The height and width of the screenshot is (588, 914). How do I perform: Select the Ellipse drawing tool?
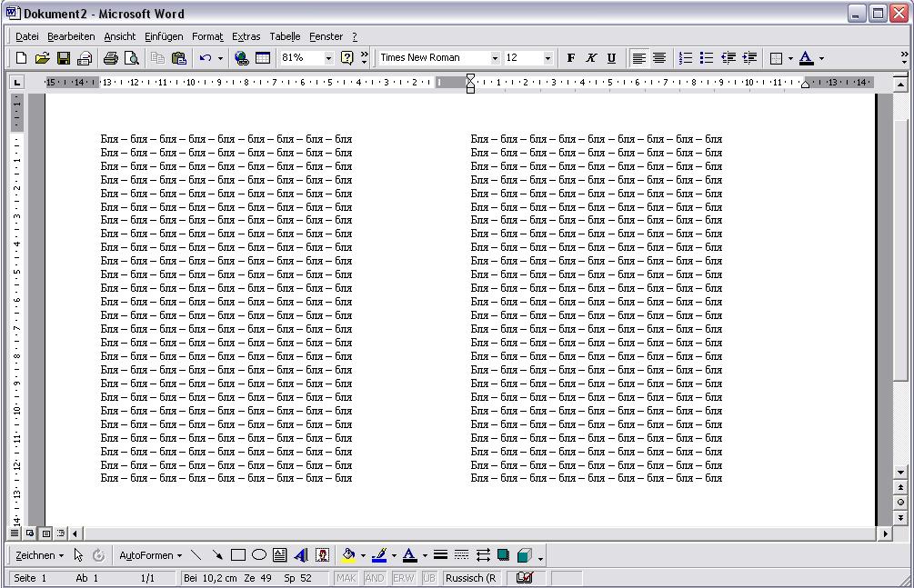point(259,555)
